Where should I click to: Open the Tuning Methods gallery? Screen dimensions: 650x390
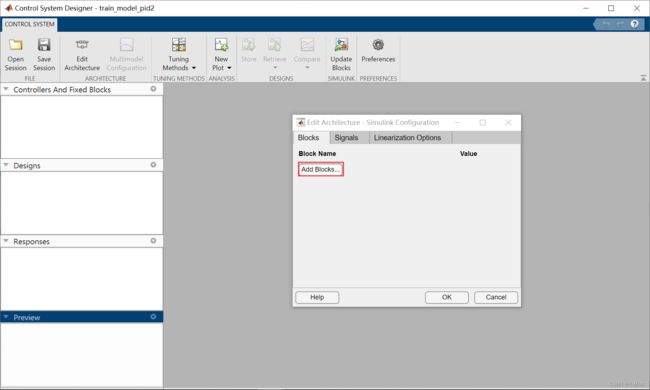(179, 55)
